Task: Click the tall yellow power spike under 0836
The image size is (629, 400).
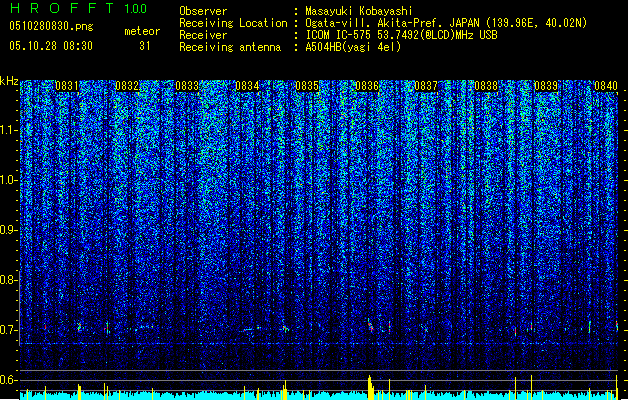Action: [370, 387]
